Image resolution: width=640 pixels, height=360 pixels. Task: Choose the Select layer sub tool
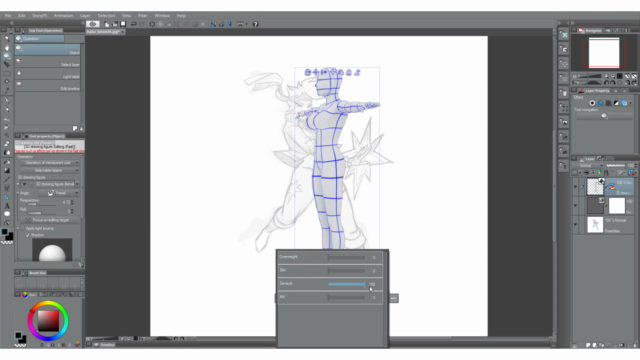point(47,62)
